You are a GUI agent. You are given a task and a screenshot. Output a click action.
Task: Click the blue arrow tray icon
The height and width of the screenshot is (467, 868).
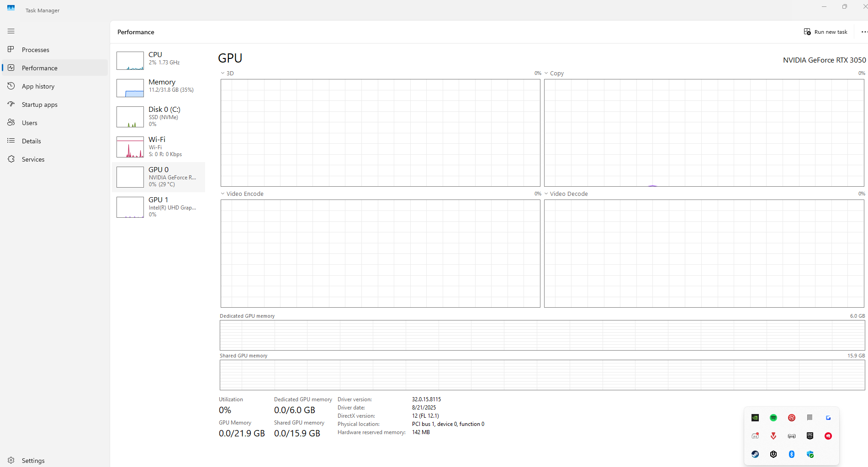[x=828, y=418]
